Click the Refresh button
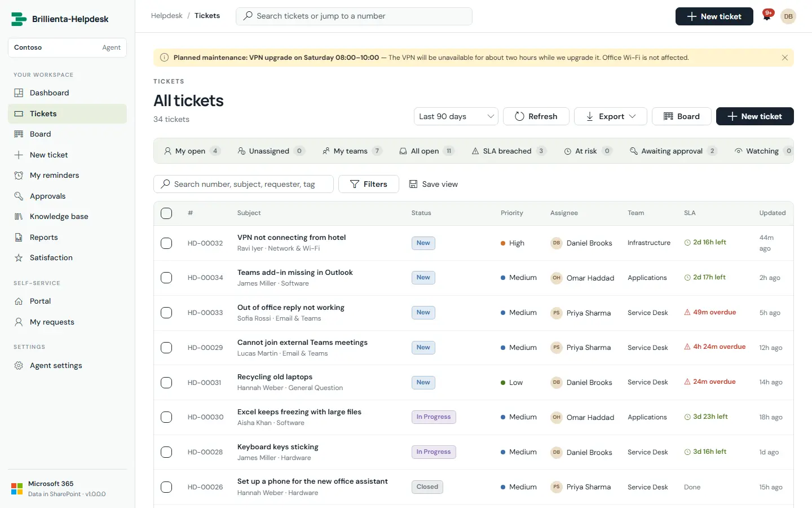The height and width of the screenshot is (508, 812). [536, 116]
